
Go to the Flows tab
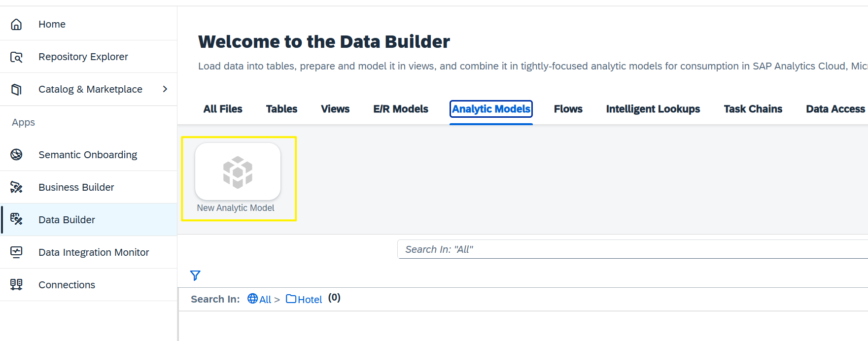point(568,109)
